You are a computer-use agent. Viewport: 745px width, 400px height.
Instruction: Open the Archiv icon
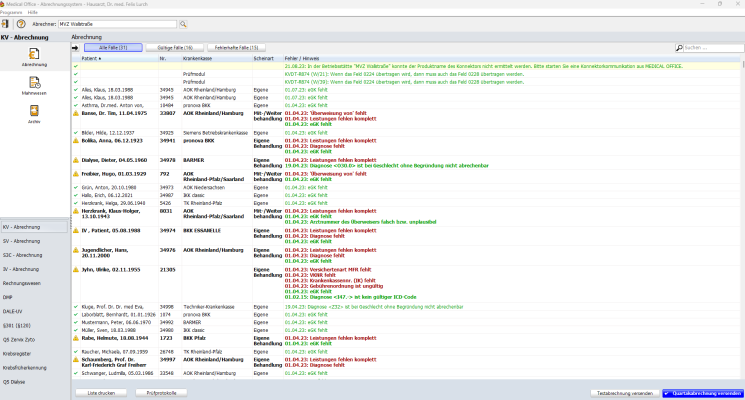(34, 111)
